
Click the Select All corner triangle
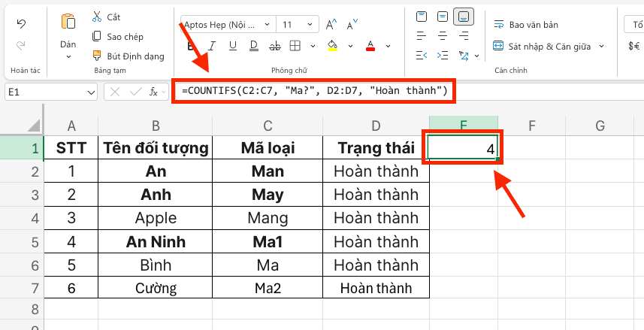(33, 125)
